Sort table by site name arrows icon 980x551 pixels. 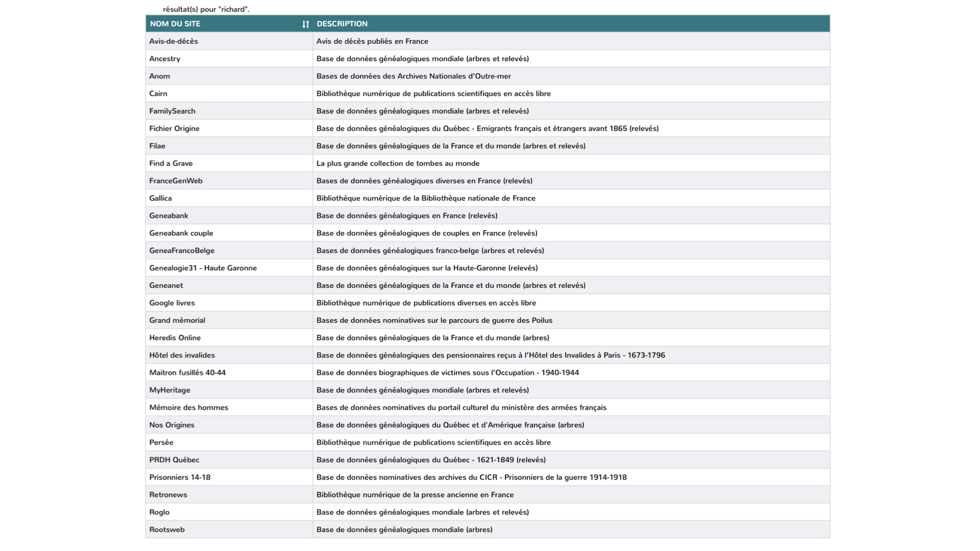(305, 24)
